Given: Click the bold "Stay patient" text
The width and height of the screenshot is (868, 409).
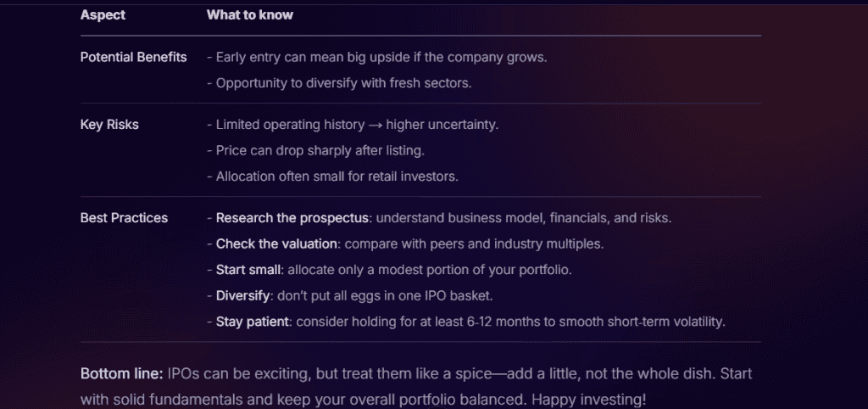Looking at the screenshot, I should coord(253,322).
